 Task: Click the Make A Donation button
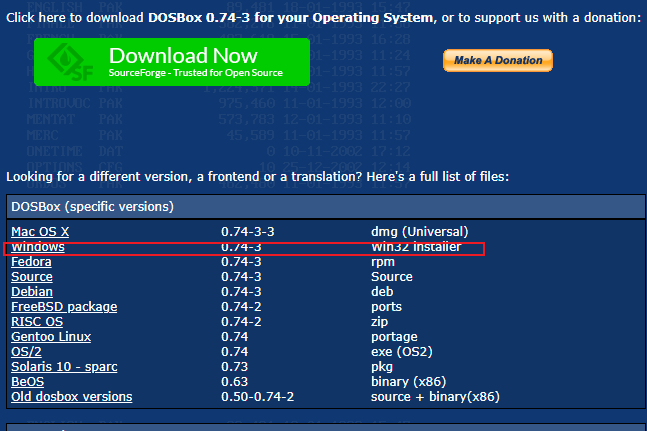[498, 60]
